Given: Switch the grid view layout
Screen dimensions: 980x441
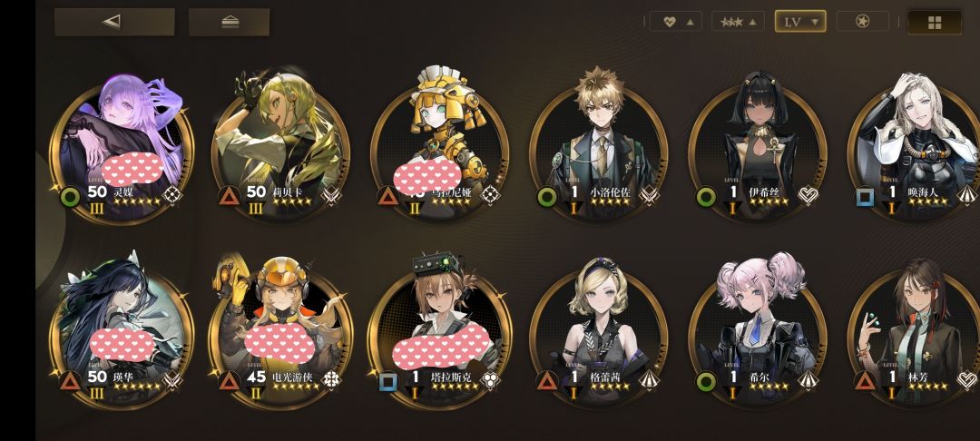Looking at the screenshot, I should click(x=935, y=23).
